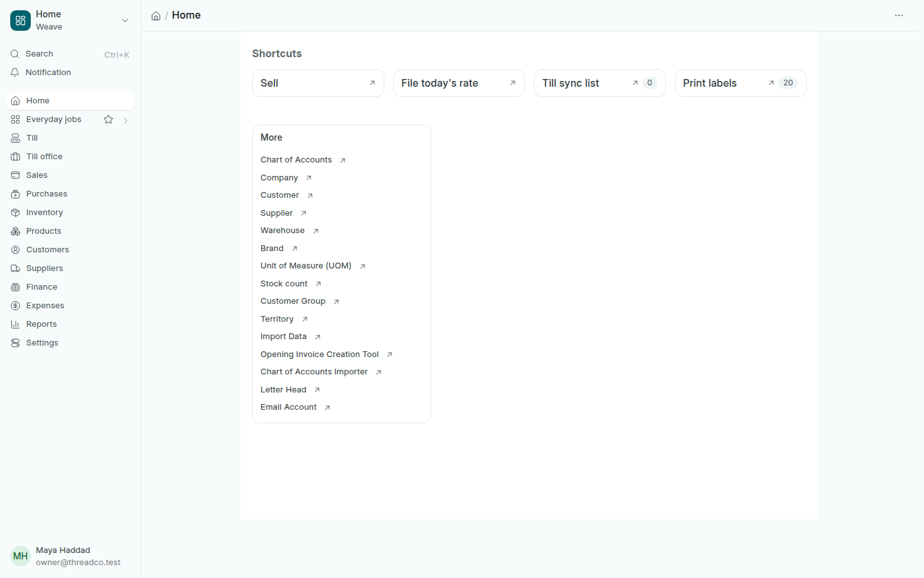Viewport: 924px width, 578px height.
Task: Click the Purchases basket icon
Action: (x=15, y=194)
